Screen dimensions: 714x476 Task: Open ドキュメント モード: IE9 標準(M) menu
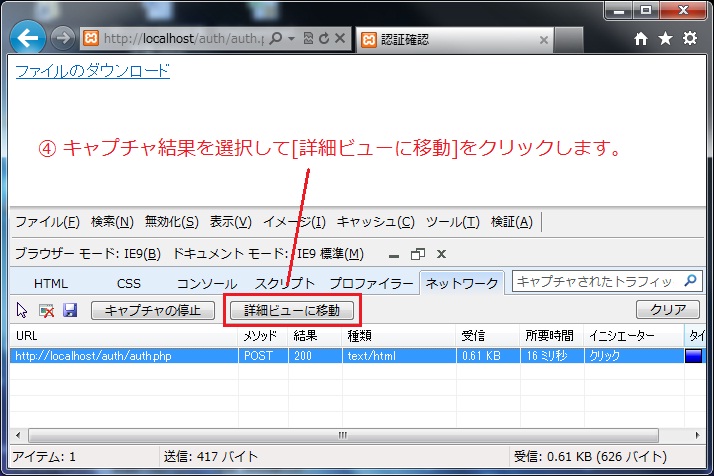[268, 253]
